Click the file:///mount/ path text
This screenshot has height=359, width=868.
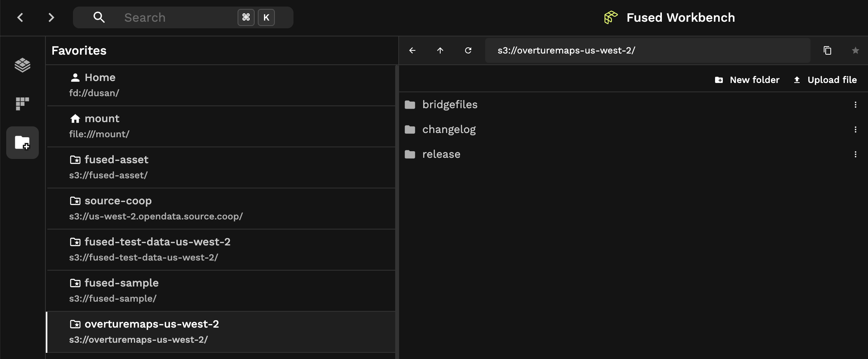pyautogui.click(x=99, y=134)
